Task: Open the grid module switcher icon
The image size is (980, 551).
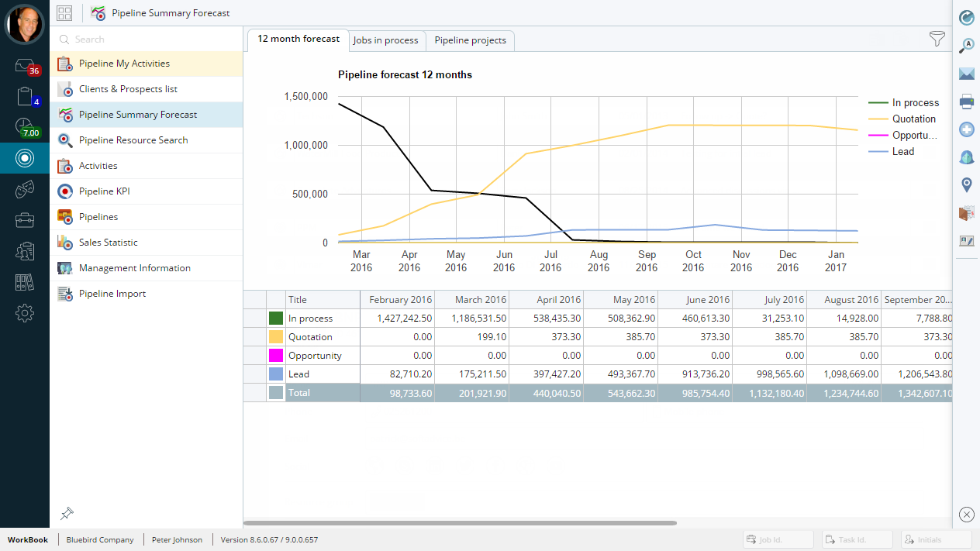Action: tap(64, 13)
